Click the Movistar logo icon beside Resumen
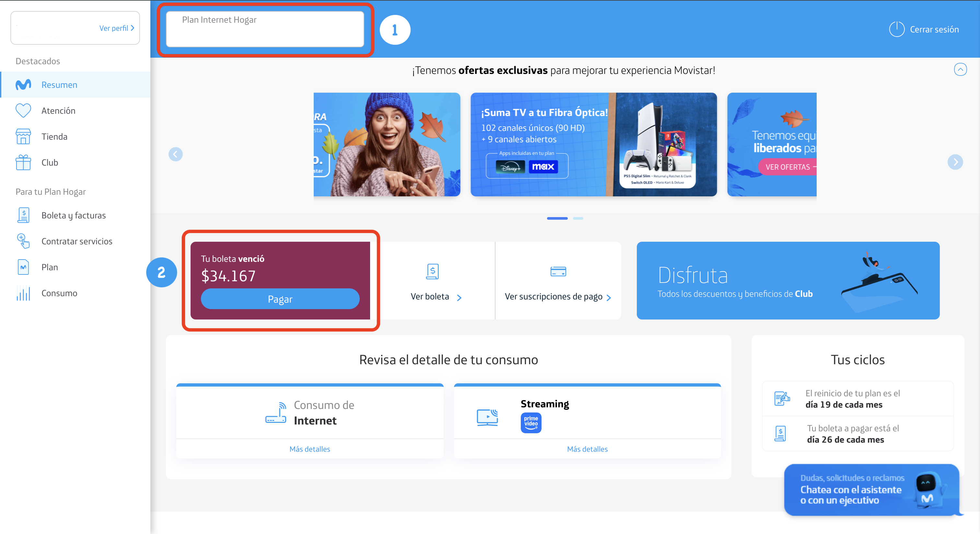Screen dimensions: 980x534 click(x=23, y=85)
